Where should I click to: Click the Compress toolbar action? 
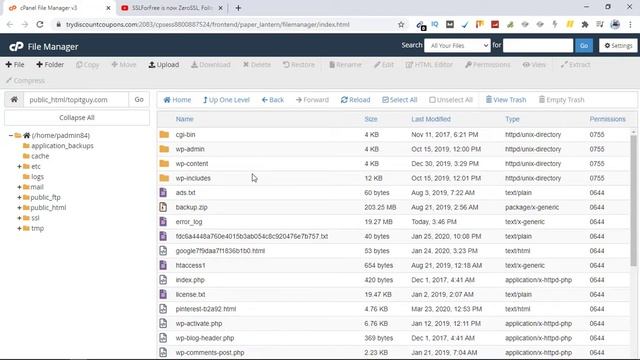pyautogui.click(x=25, y=80)
